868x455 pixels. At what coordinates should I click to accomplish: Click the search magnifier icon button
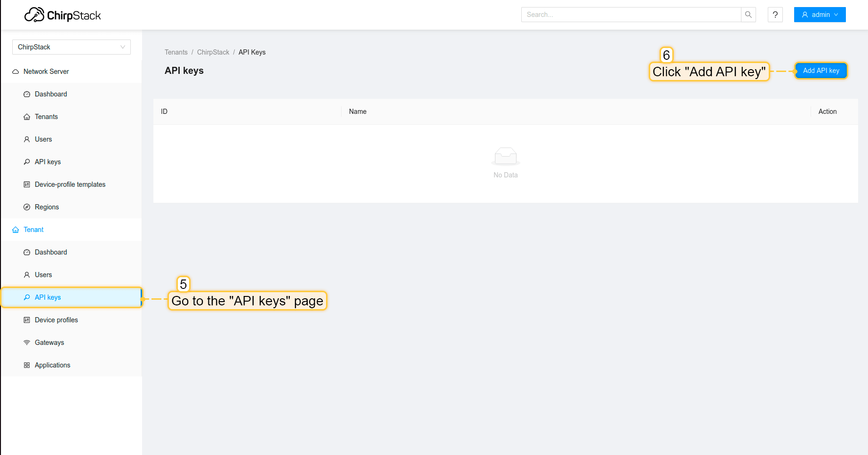(748, 15)
